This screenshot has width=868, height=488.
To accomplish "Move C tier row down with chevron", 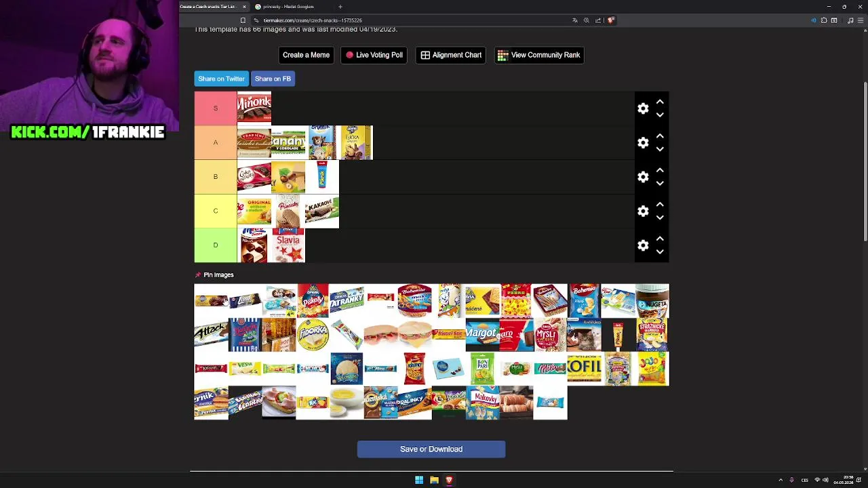I will click(x=660, y=218).
